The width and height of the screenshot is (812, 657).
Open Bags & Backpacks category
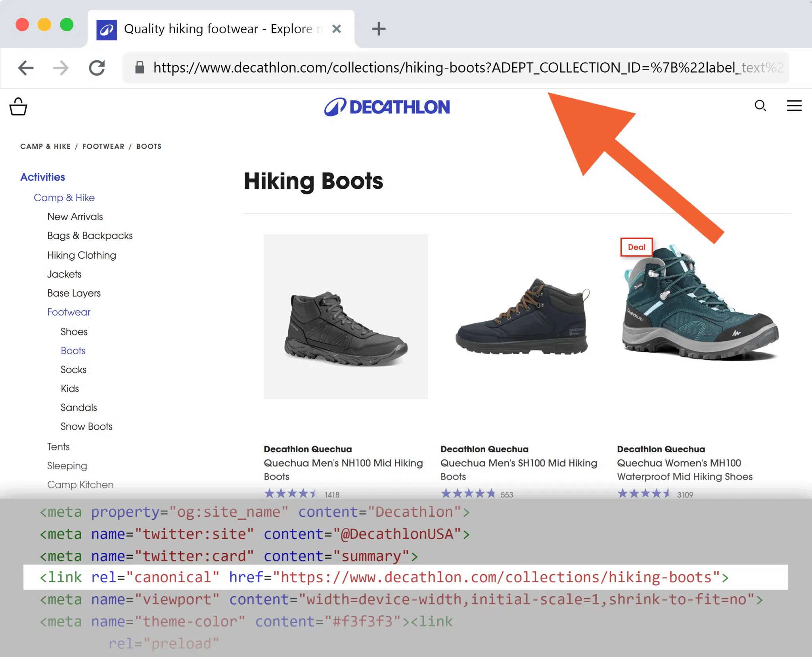[x=90, y=236]
